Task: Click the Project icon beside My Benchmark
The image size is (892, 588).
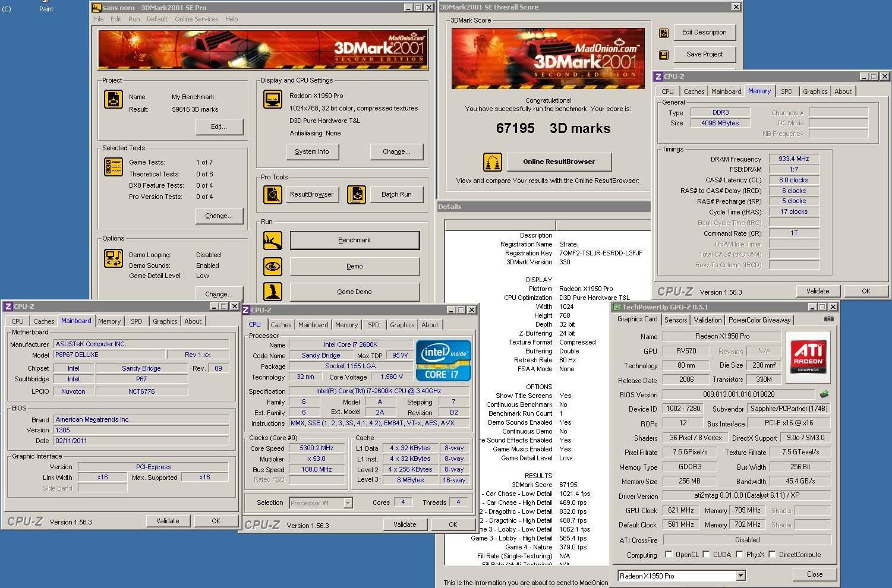Action: (x=113, y=99)
